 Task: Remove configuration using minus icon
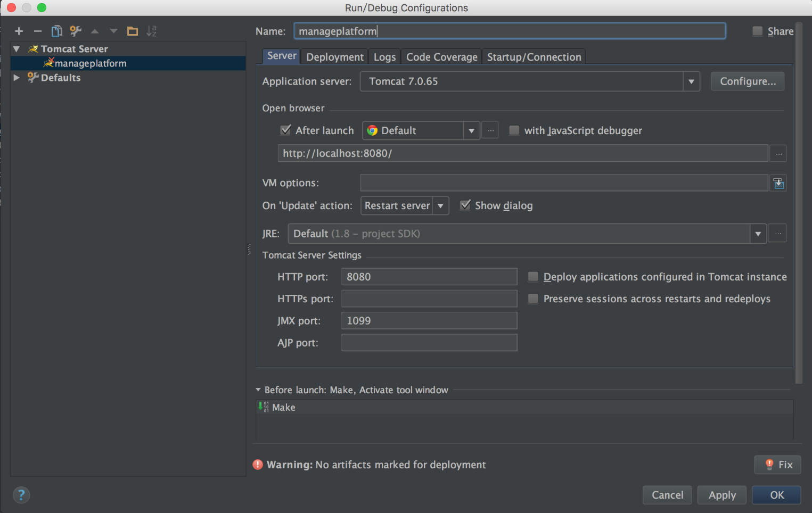click(38, 31)
